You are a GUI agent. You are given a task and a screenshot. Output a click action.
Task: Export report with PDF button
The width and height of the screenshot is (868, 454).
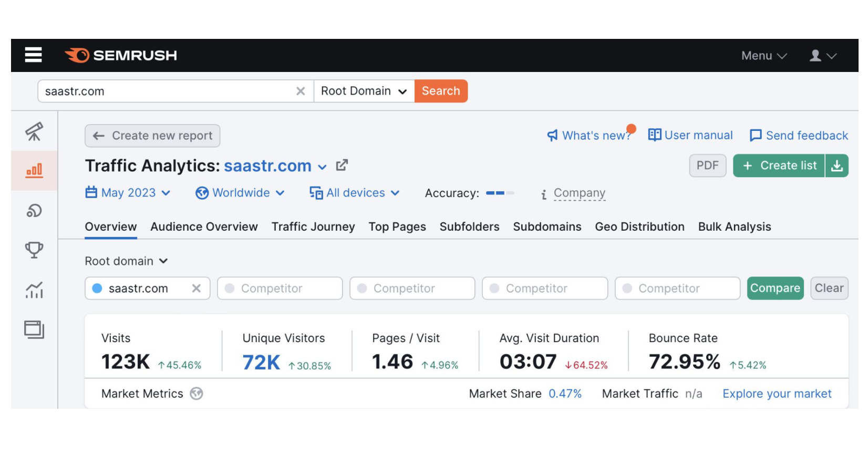pos(708,166)
